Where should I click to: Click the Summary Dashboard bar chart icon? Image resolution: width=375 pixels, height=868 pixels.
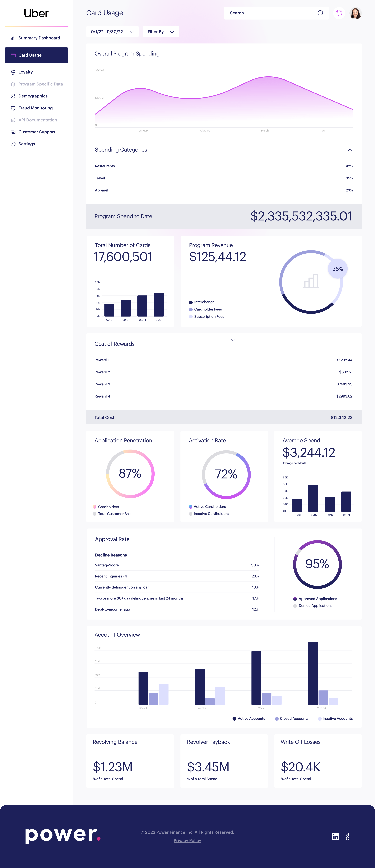[13, 38]
